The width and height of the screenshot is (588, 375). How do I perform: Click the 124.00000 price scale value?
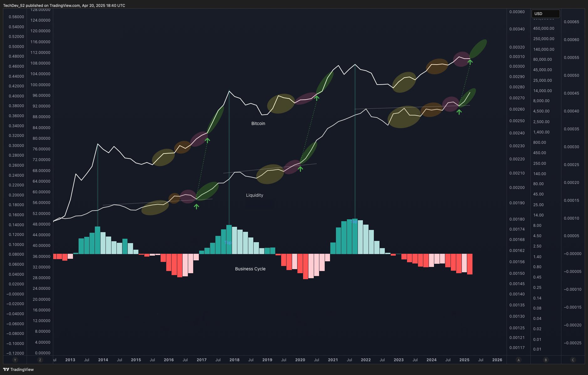pos(40,20)
